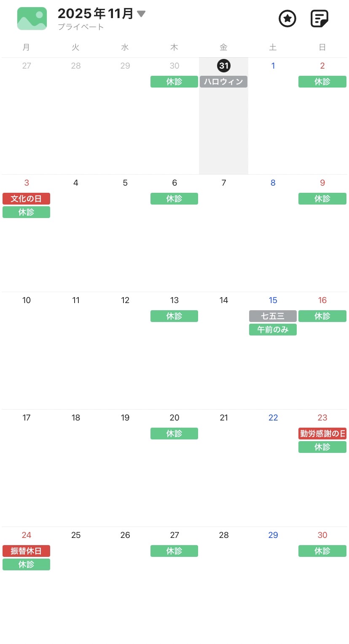Screen dimensions: 349x644
Task: Open the ハロウィン event
Action: click(223, 82)
